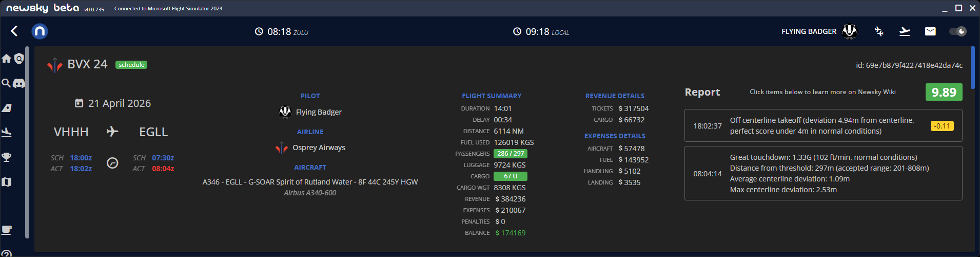Click the FLYING BADGER username in header
This screenshot has width=980, height=257.
coord(809,31)
